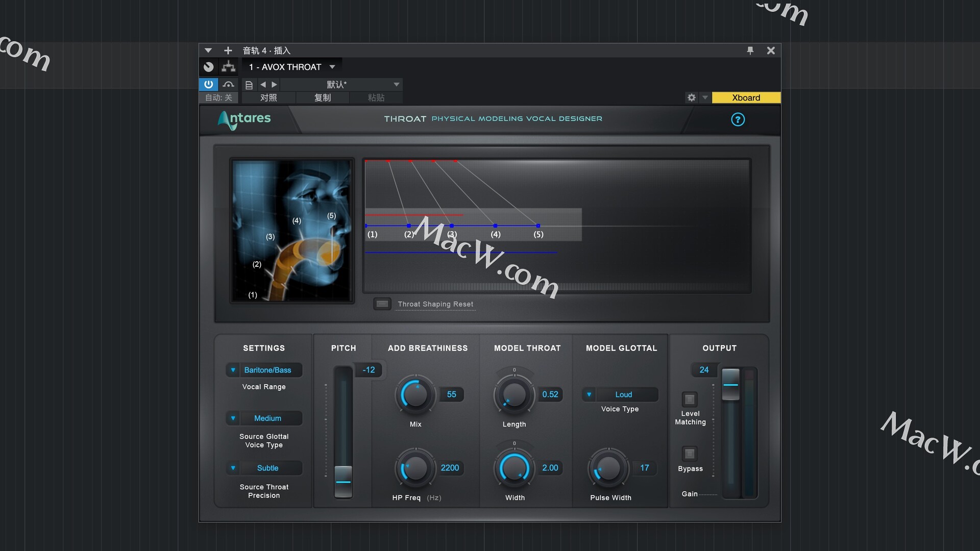Expand the arrow next to the gear icon

click(705, 97)
